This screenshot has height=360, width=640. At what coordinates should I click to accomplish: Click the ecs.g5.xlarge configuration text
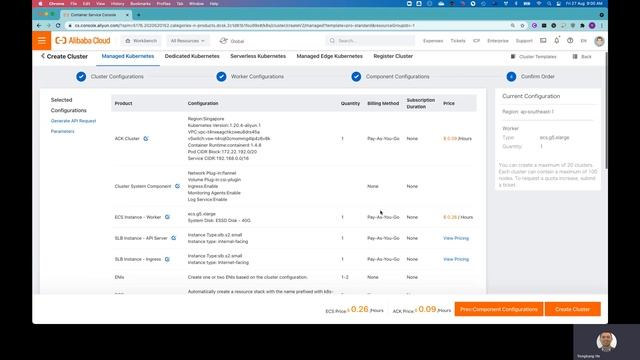point(202,214)
